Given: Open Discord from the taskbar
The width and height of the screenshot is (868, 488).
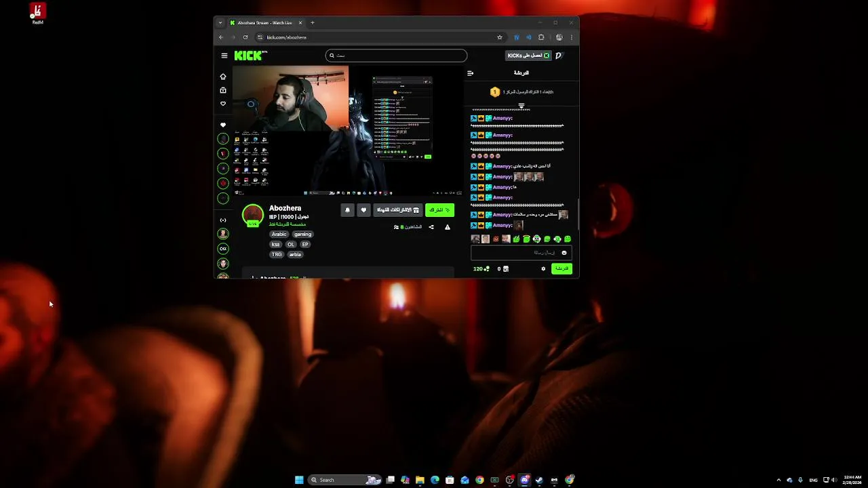Looking at the screenshot, I should (524, 480).
